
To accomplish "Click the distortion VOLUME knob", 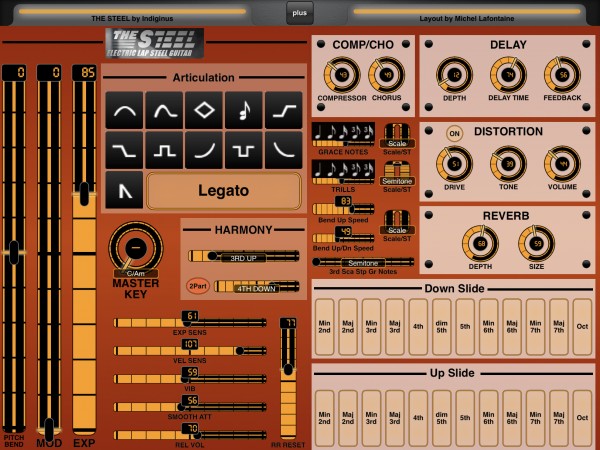I will click(562, 164).
